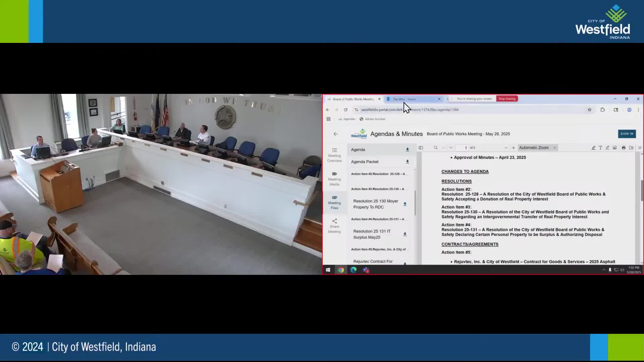Expand Action Item #3 Resolution 25-130

click(378, 189)
